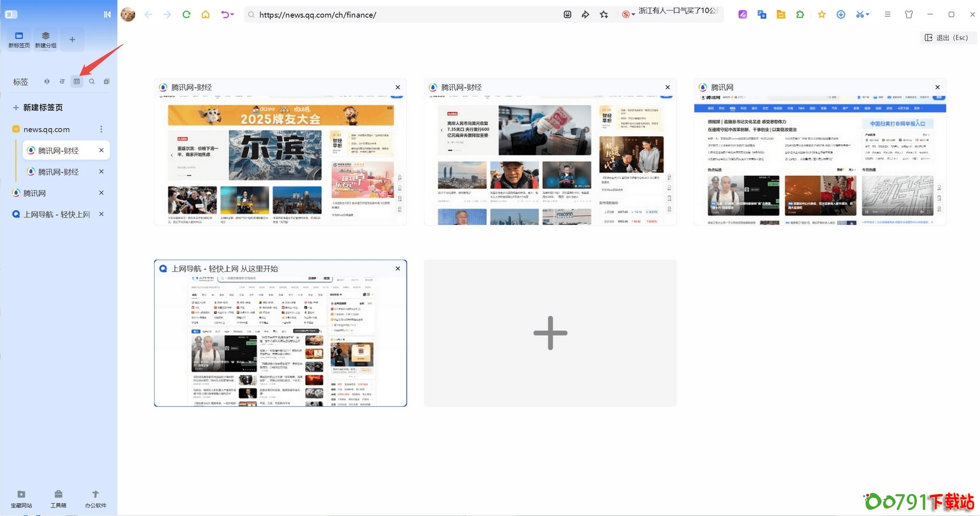The width and height of the screenshot is (980, 516).
Task: Open the extensions puzzle icon
Action: pos(800,15)
